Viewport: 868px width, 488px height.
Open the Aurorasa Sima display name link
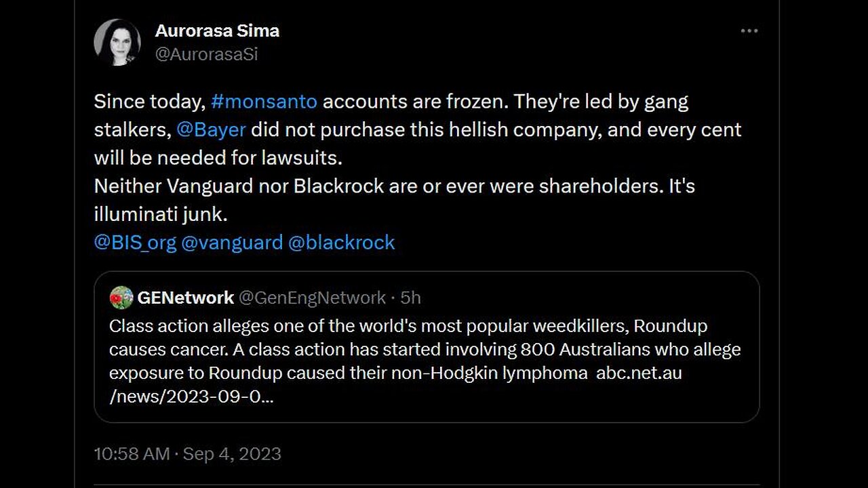click(217, 30)
